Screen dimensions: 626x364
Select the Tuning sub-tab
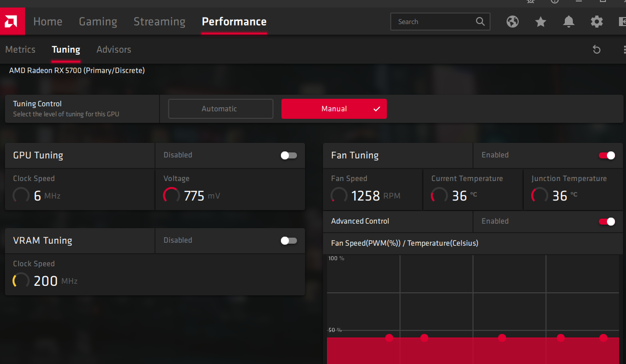click(x=66, y=49)
